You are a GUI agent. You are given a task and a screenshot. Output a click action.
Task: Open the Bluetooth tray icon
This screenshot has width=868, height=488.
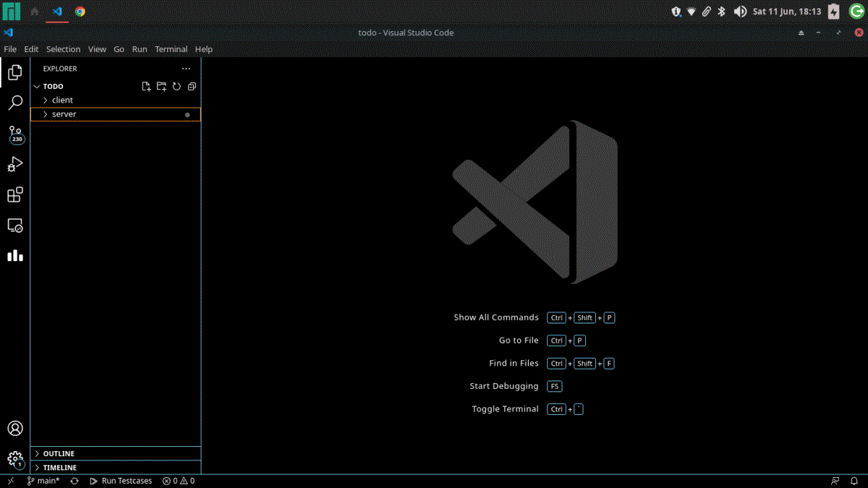[x=721, y=12]
